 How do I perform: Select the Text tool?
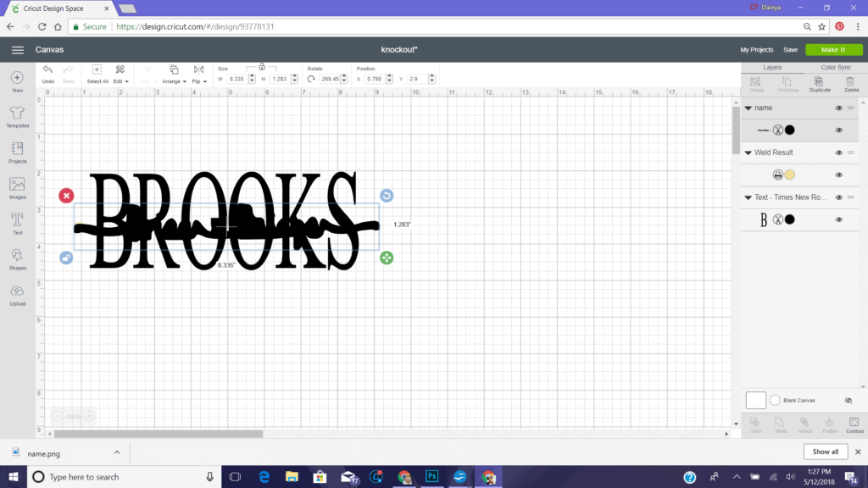[x=17, y=223]
